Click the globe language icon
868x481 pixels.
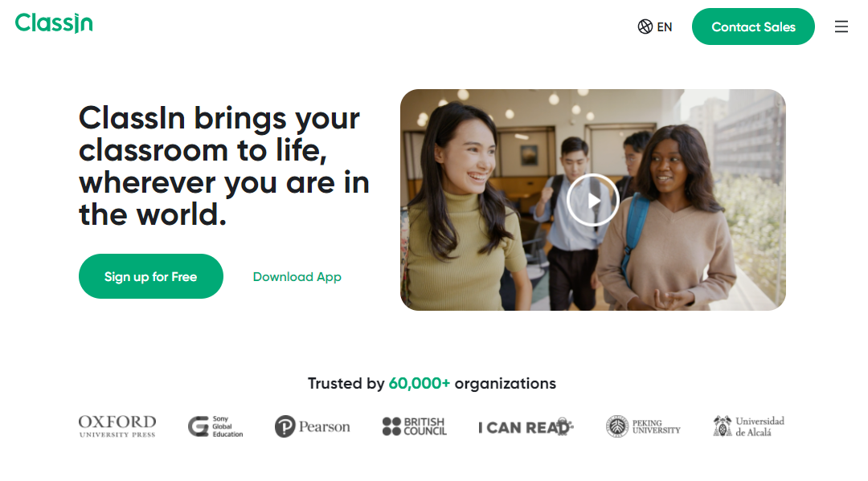pos(645,26)
